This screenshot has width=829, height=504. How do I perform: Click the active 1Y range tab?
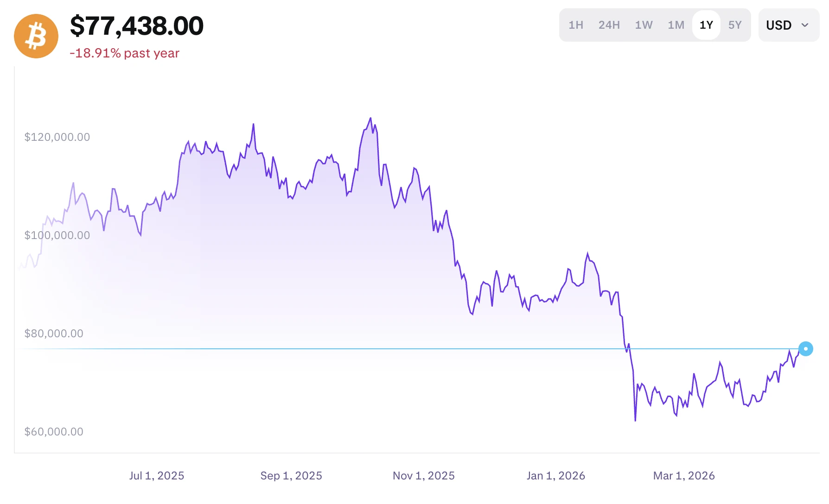pos(706,25)
